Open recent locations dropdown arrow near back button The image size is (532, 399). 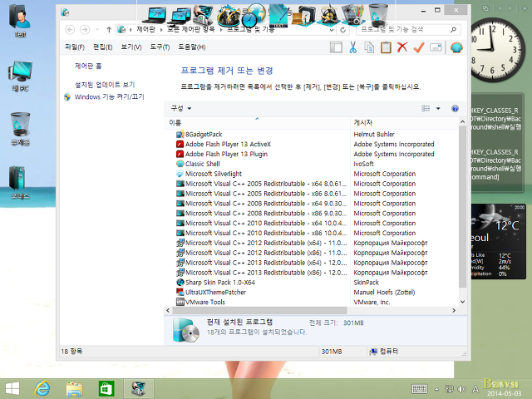pos(97,30)
